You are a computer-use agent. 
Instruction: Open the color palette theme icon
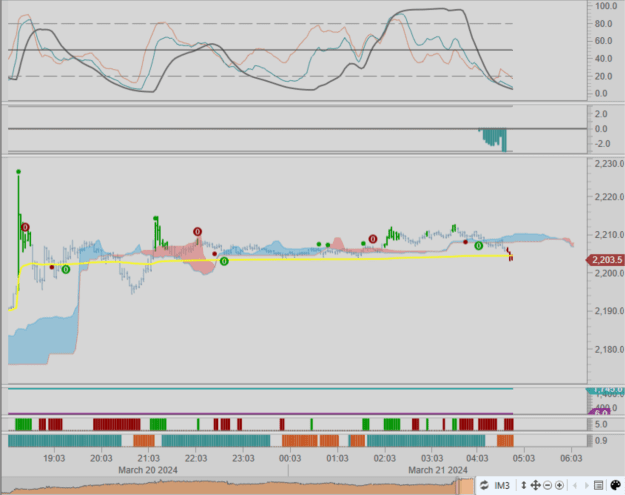click(x=615, y=485)
